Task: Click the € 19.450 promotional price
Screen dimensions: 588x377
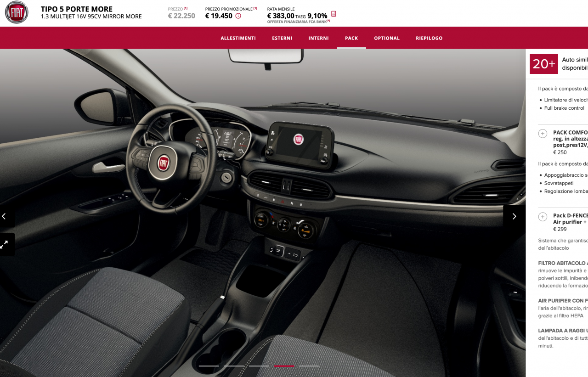Action: point(219,16)
